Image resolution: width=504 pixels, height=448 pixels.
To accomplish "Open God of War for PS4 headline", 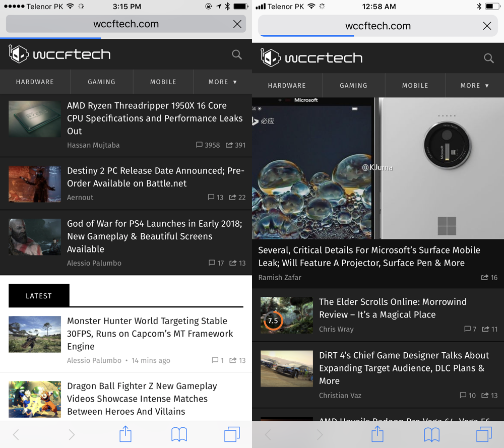I will coord(155,236).
